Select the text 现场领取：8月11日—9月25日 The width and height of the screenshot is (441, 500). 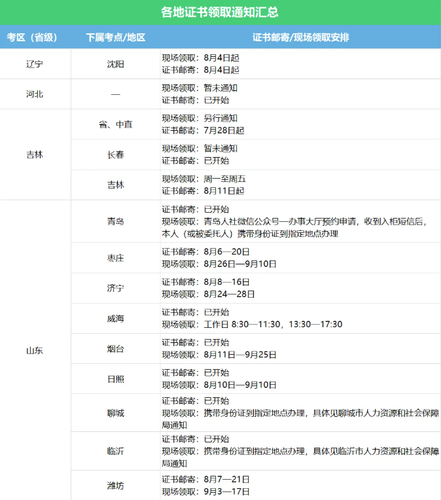tap(219, 355)
